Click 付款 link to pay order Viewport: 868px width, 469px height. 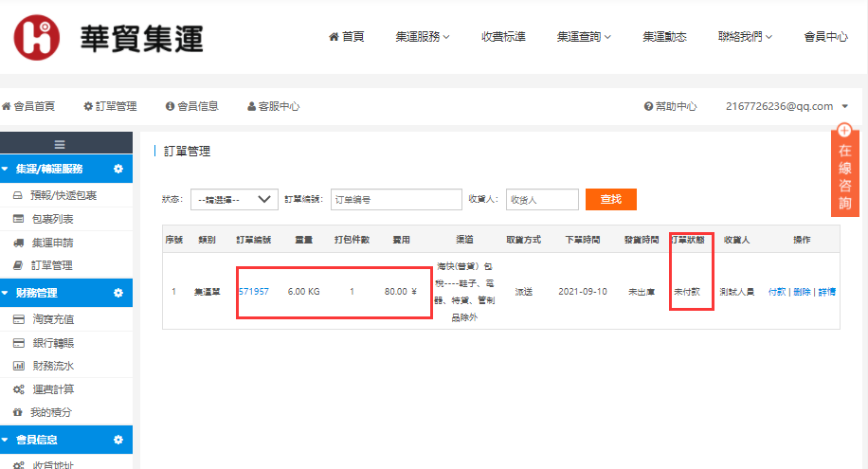pyautogui.click(x=776, y=291)
